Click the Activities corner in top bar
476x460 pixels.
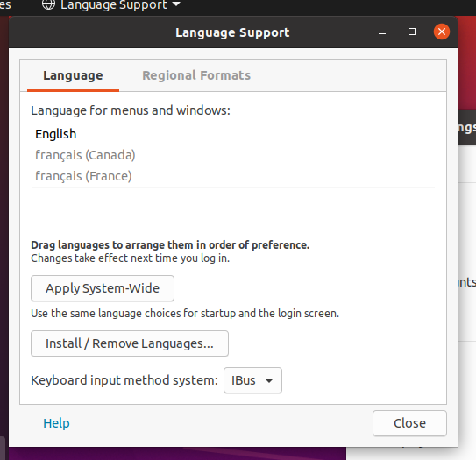coord(5,4)
